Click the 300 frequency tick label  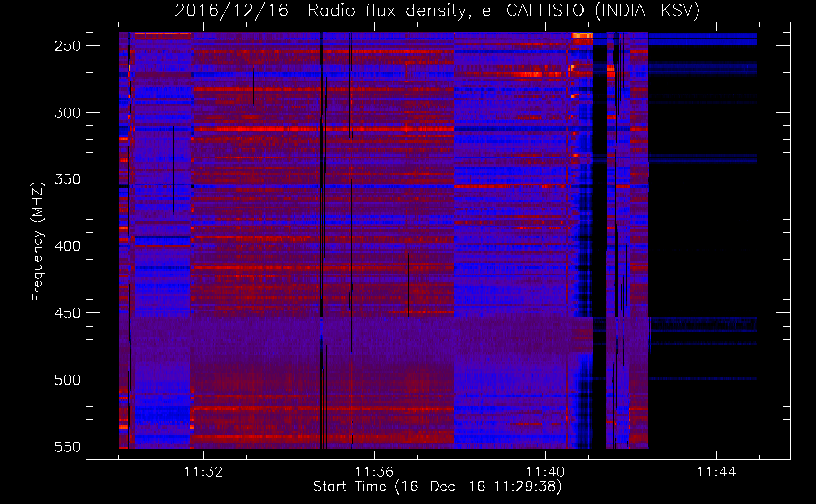[x=68, y=112]
